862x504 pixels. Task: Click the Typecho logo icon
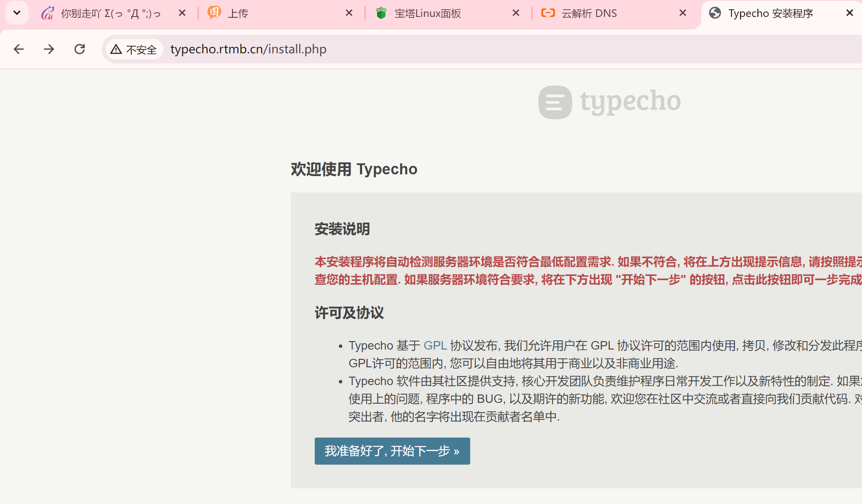pos(555,102)
